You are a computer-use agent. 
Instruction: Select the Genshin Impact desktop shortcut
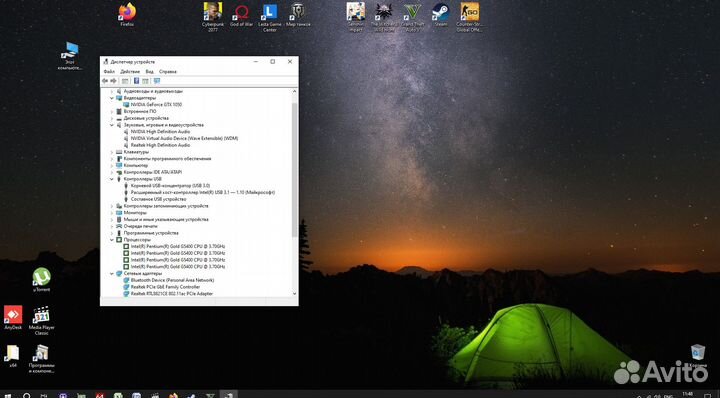(x=356, y=17)
